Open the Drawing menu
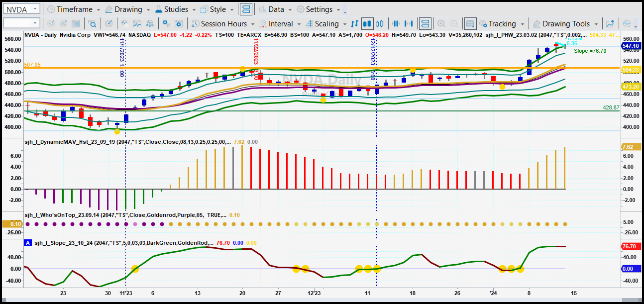644x304 pixels. pos(127,9)
